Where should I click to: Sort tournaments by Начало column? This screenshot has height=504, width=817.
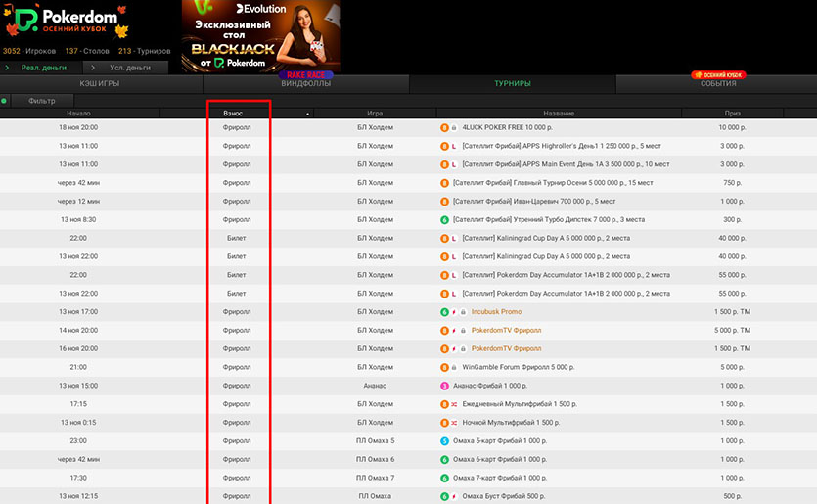click(x=78, y=114)
